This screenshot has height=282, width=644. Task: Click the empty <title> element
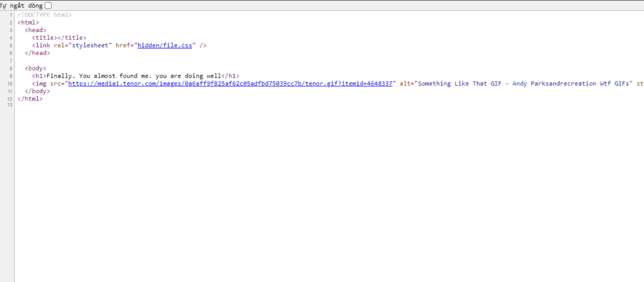(59, 38)
